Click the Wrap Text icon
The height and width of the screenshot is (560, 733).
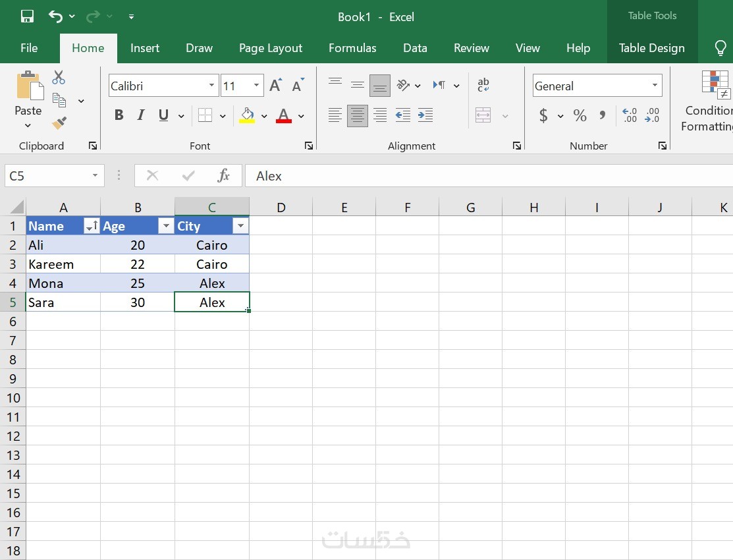(483, 85)
